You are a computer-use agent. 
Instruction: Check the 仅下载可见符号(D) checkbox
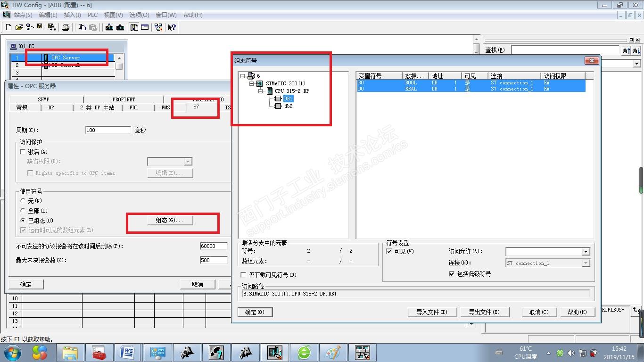pos(243,275)
